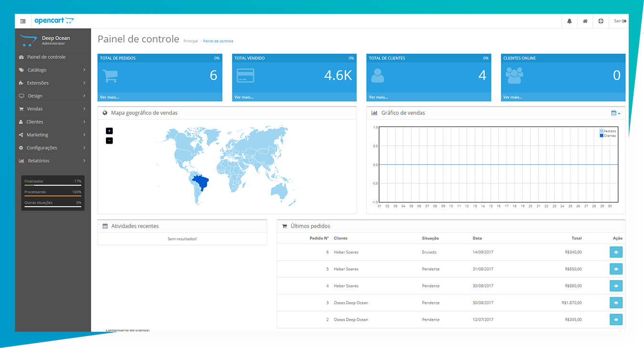
Task: Open the sales chart calendar range dropdown
Action: point(615,113)
